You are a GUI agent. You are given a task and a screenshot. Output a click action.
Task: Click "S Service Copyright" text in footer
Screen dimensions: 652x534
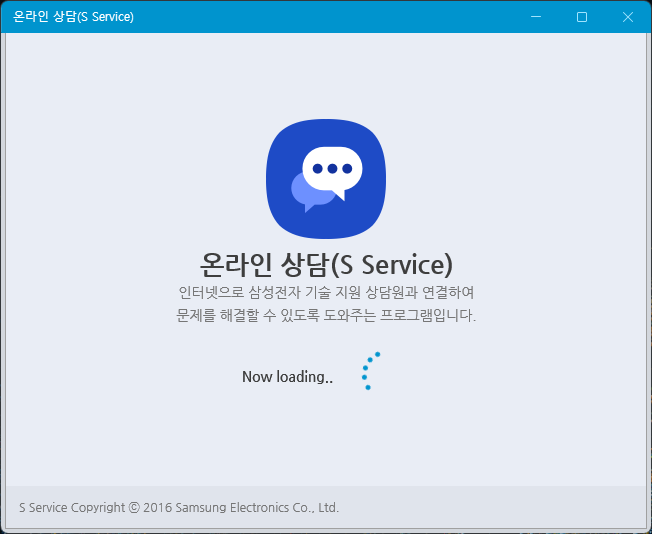(72, 507)
